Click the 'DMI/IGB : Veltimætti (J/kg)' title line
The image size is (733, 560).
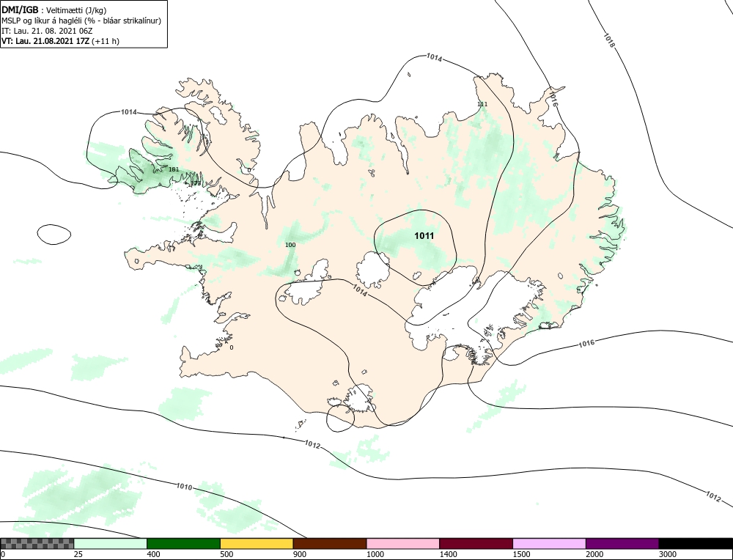[54, 10]
